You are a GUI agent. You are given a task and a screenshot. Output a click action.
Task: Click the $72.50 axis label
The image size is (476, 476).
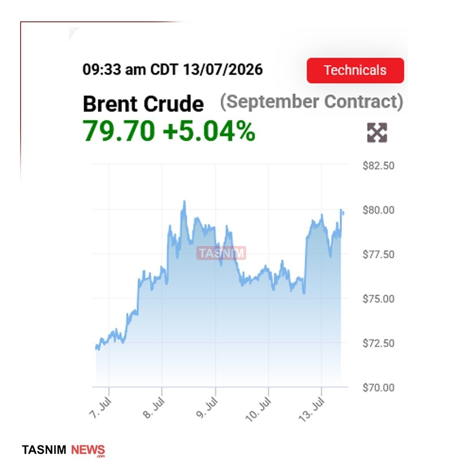[x=378, y=343]
